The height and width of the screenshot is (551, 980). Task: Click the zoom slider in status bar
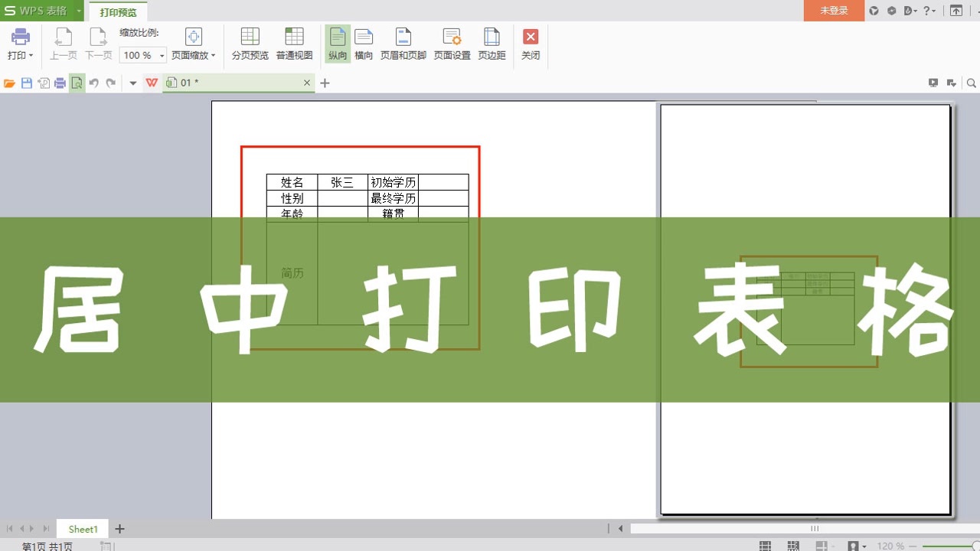pos(949,546)
